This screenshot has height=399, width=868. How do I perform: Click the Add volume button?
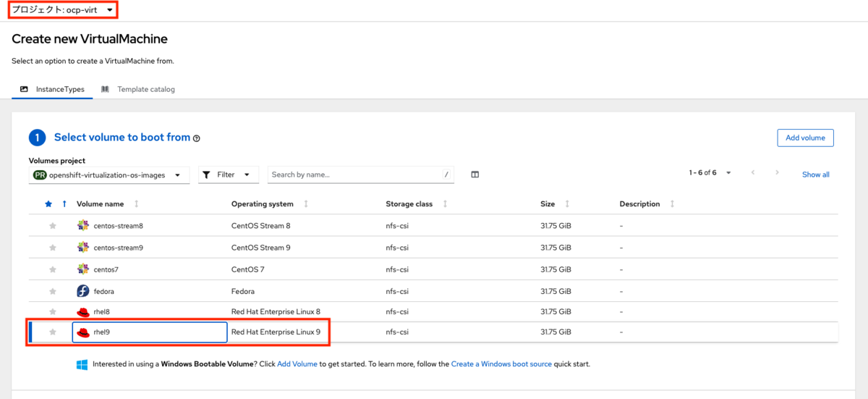pyautogui.click(x=805, y=138)
